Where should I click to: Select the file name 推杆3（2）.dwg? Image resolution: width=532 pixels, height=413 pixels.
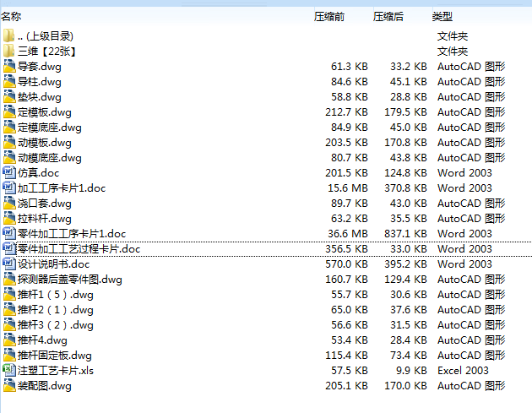point(55,325)
